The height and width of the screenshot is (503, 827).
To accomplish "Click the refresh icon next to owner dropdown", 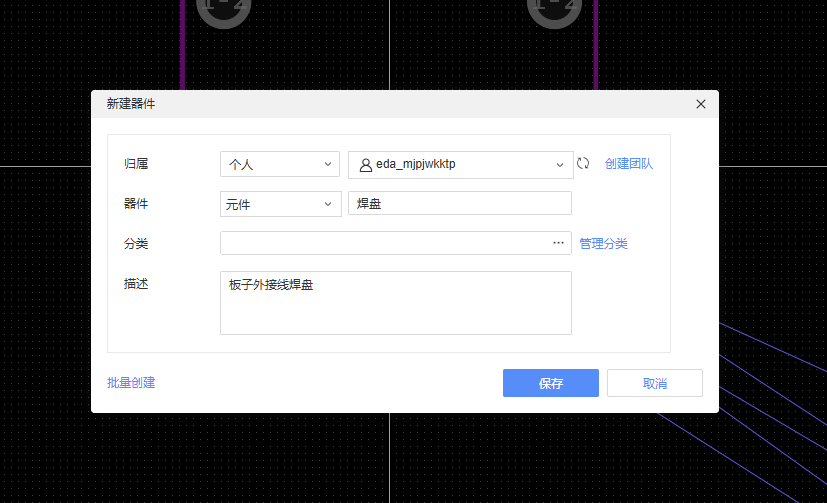I will (583, 163).
